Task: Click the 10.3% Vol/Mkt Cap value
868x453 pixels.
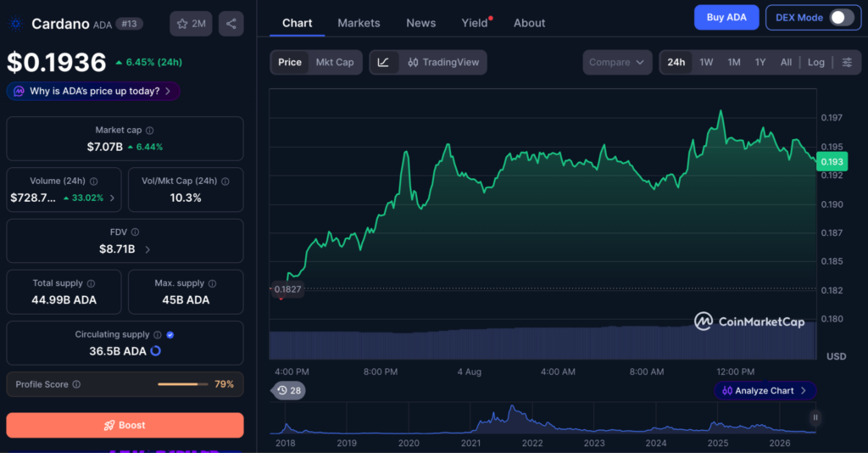Action: pyautogui.click(x=186, y=198)
